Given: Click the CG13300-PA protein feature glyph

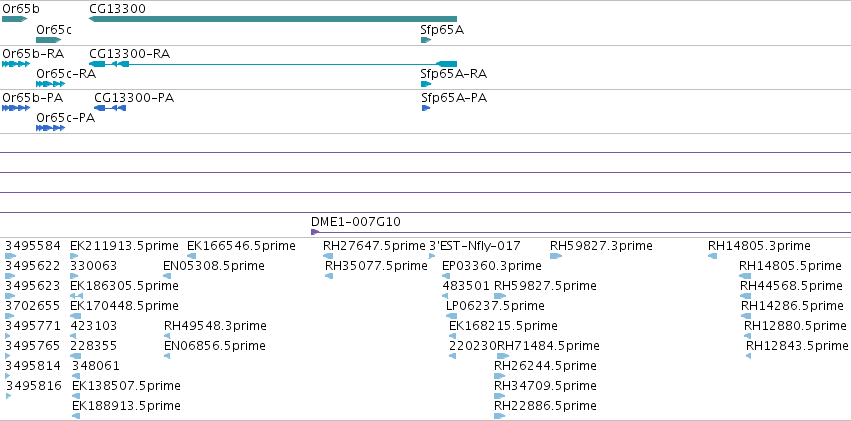Looking at the screenshot, I should [x=110, y=108].
